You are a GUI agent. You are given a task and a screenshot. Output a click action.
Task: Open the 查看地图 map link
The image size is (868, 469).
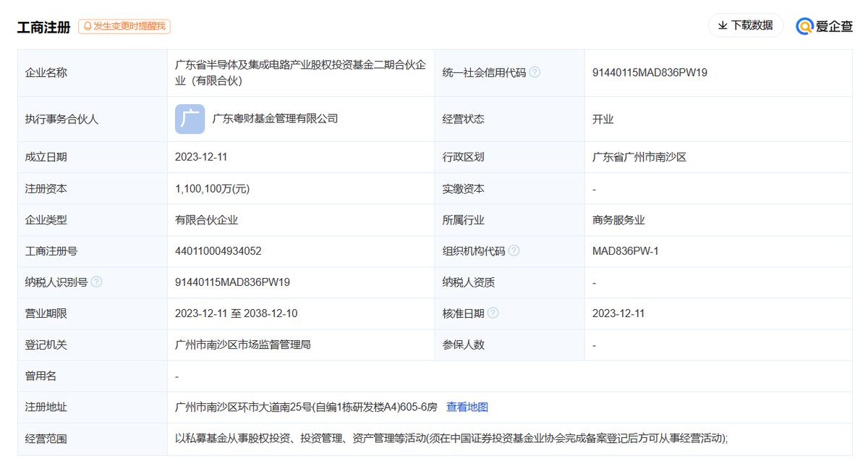(x=469, y=407)
